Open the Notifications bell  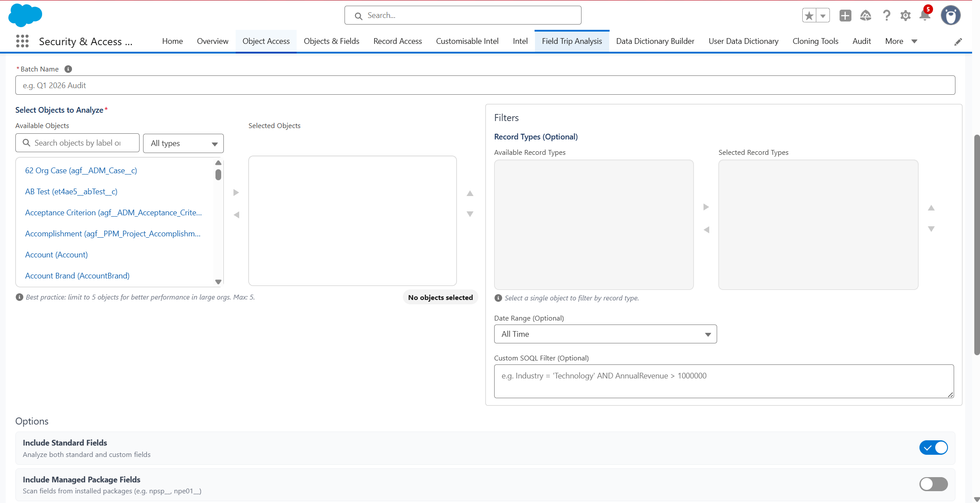pos(925,15)
